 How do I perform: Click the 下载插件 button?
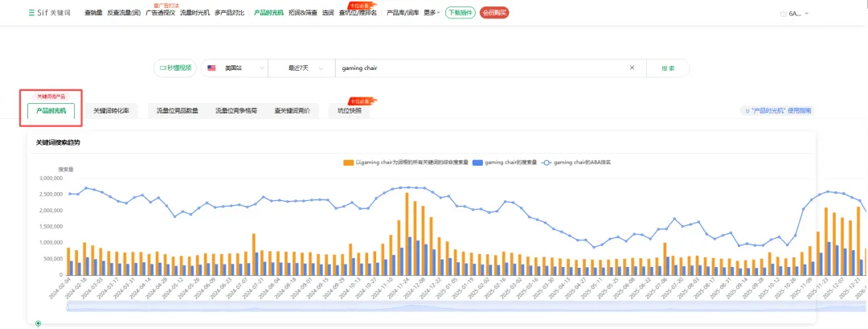click(x=460, y=13)
